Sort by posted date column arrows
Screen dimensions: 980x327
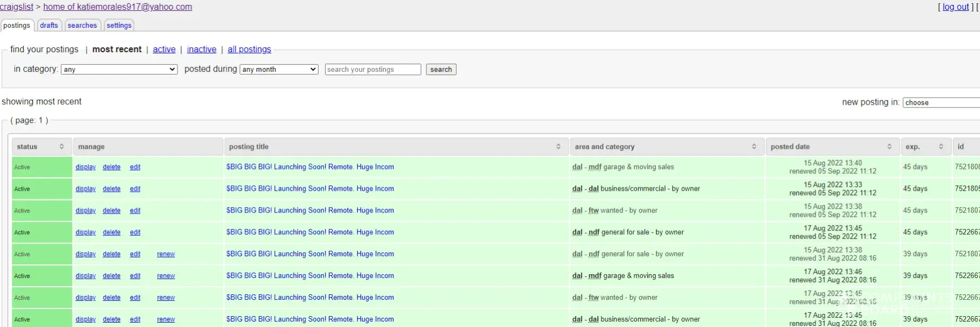click(x=889, y=147)
